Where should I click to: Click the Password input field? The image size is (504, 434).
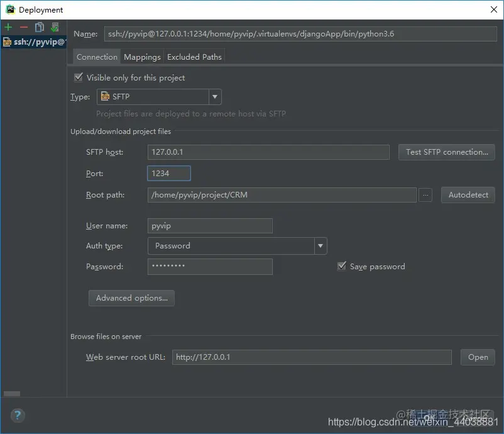pyautogui.click(x=210, y=267)
